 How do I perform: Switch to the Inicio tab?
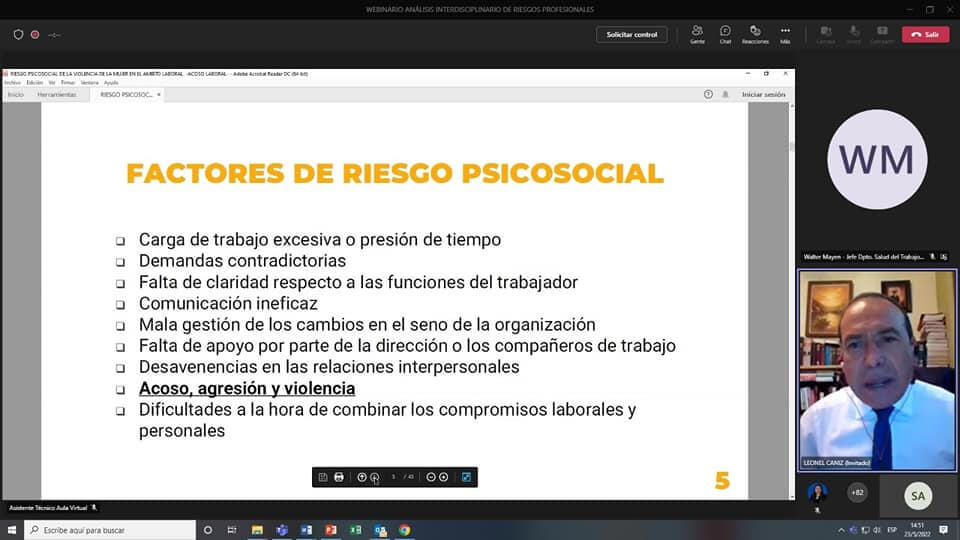(x=16, y=95)
